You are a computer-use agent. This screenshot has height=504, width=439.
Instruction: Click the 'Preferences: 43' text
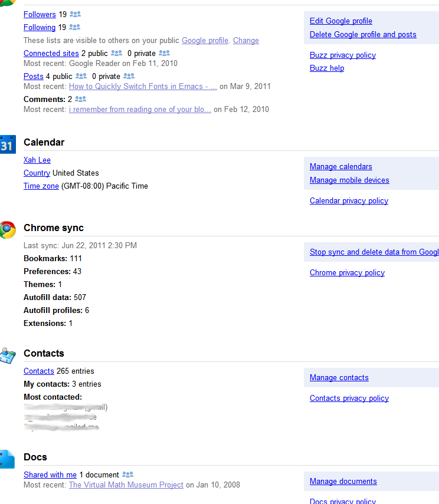[53, 271]
